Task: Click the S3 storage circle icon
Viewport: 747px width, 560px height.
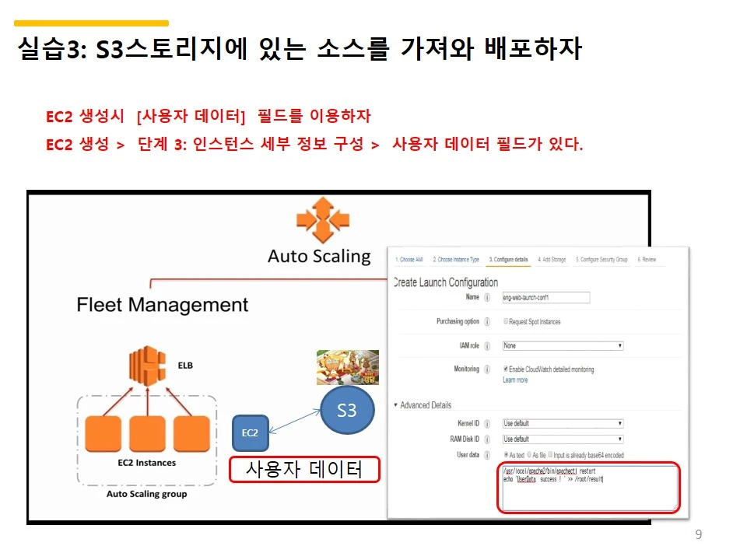Action: pos(347,410)
